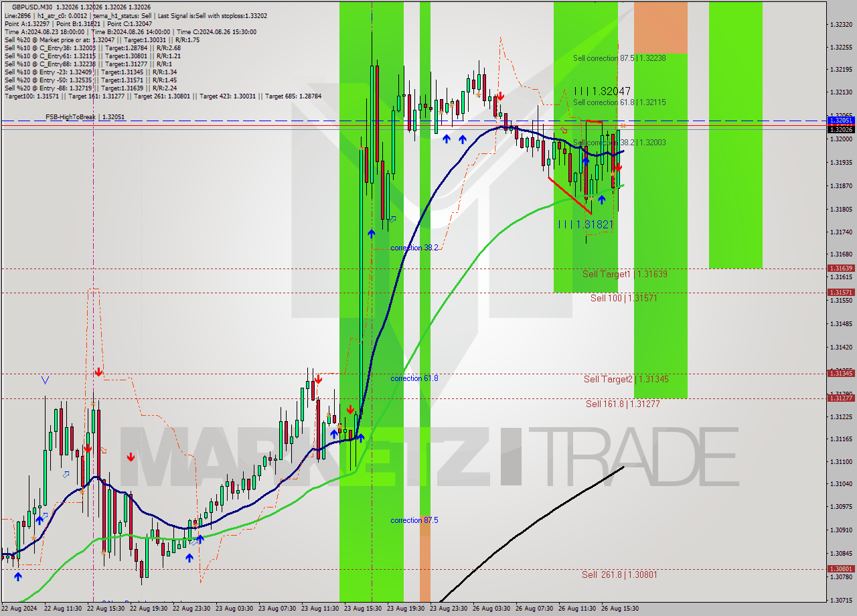The image size is (857, 616).
Task: Click the 1.31345 red price tag on axis
Action: click(841, 373)
